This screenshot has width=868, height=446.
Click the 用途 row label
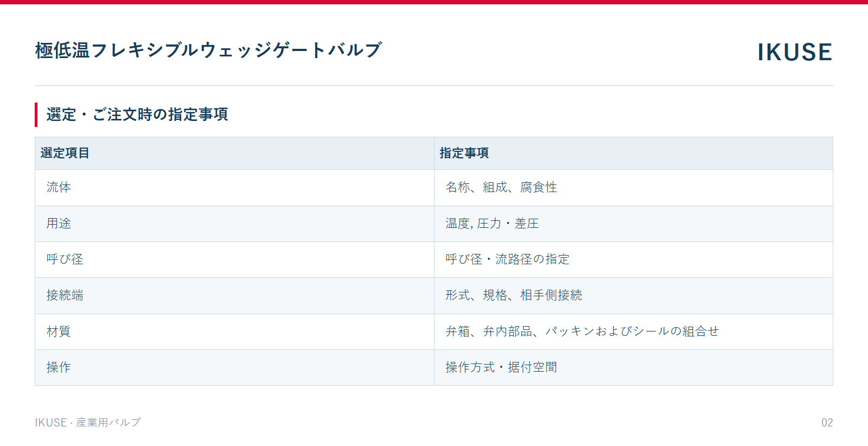59,224
